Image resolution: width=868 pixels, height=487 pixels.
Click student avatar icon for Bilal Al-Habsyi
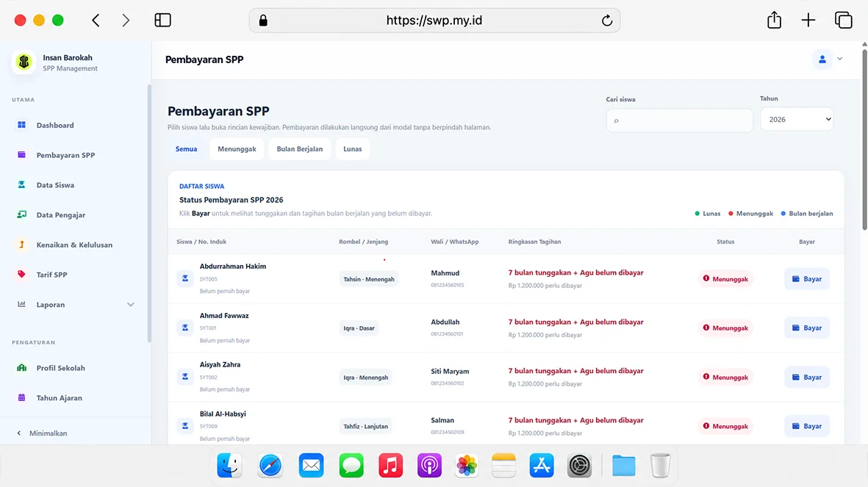click(x=185, y=425)
